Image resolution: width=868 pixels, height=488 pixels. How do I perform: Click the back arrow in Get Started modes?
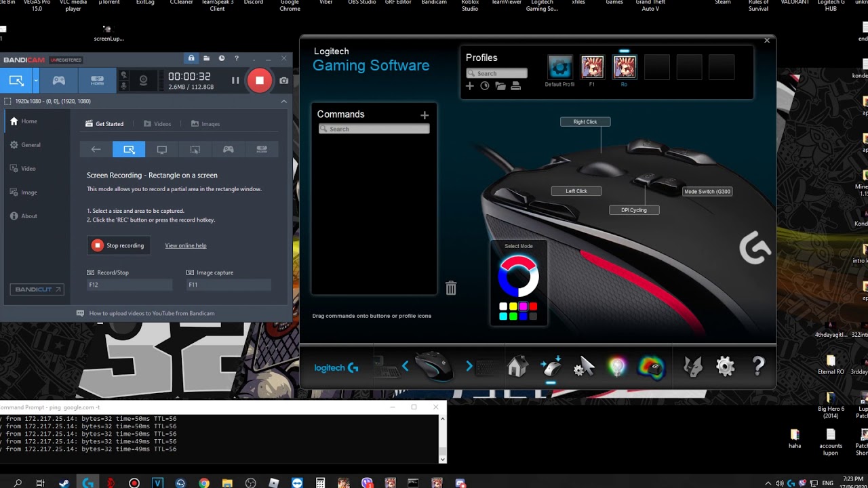point(96,149)
